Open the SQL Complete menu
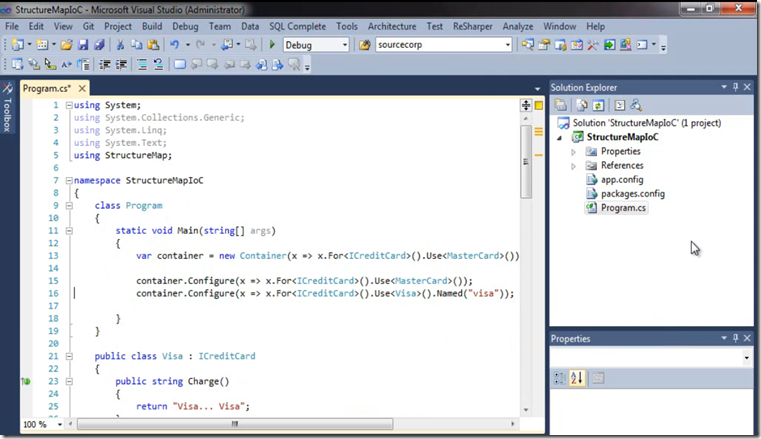Viewport: 761px width, 439px height. [x=298, y=26]
